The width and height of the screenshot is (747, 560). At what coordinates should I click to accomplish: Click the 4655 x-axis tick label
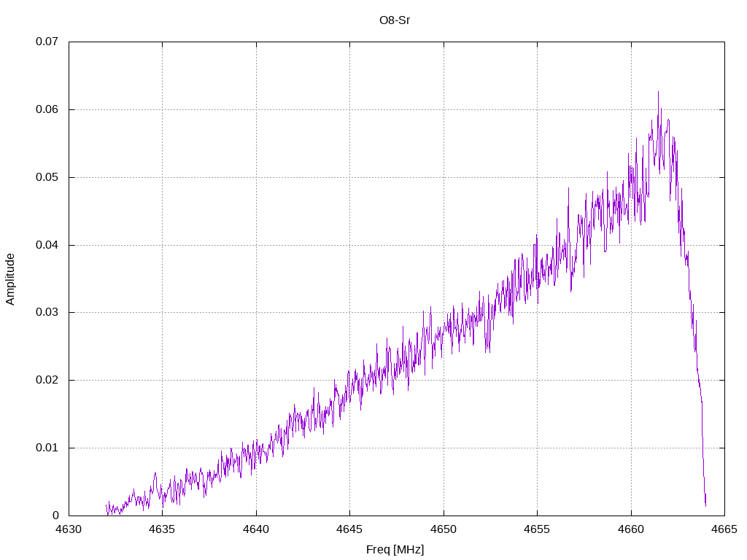[x=537, y=529]
